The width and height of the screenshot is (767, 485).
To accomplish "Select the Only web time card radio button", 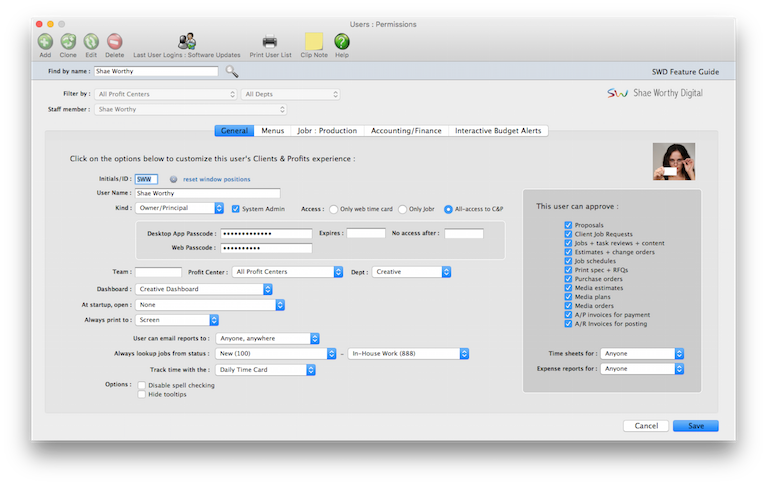I will pos(334,209).
